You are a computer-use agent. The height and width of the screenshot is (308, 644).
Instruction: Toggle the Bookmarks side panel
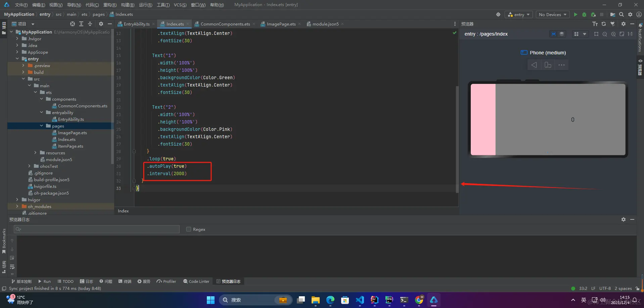[x=4, y=241]
